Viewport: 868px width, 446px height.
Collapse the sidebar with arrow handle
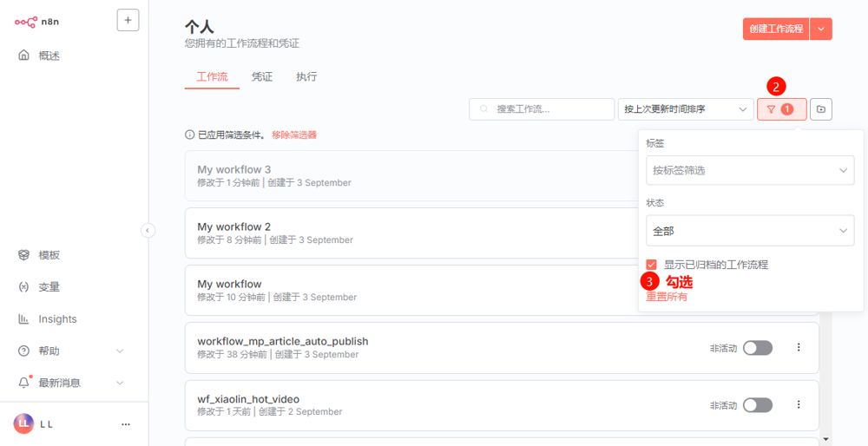point(148,230)
